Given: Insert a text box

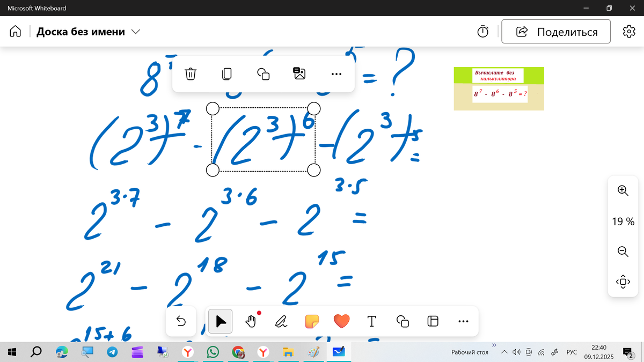Looking at the screenshot, I should (x=371, y=321).
